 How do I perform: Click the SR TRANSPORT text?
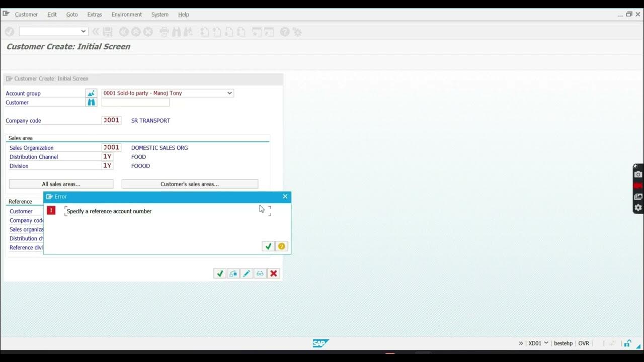click(x=150, y=121)
